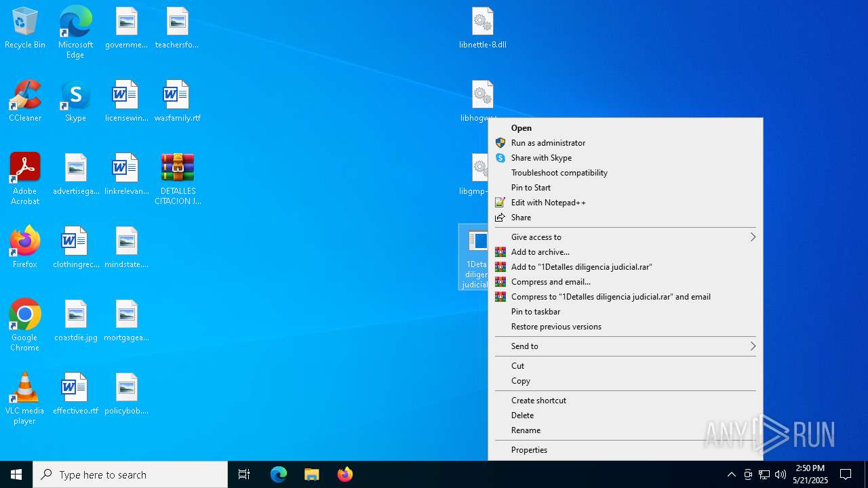The height and width of the screenshot is (488, 868).
Task: Click Delete in the context menu
Action: 625,415
